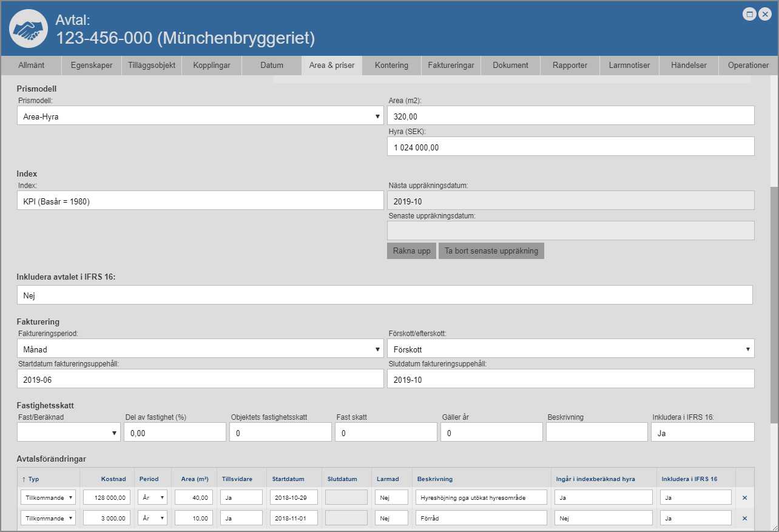Click Ta bort senaste uppräkning button
This screenshot has width=779, height=532.
491,251
